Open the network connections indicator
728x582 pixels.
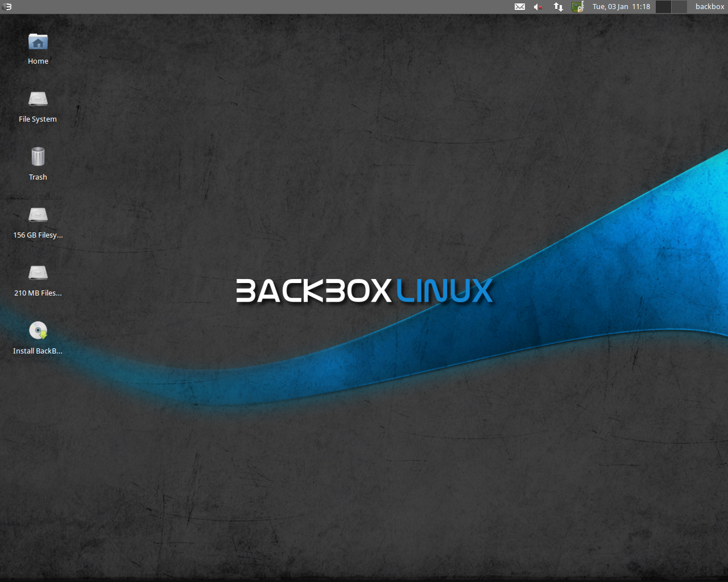(x=559, y=7)
